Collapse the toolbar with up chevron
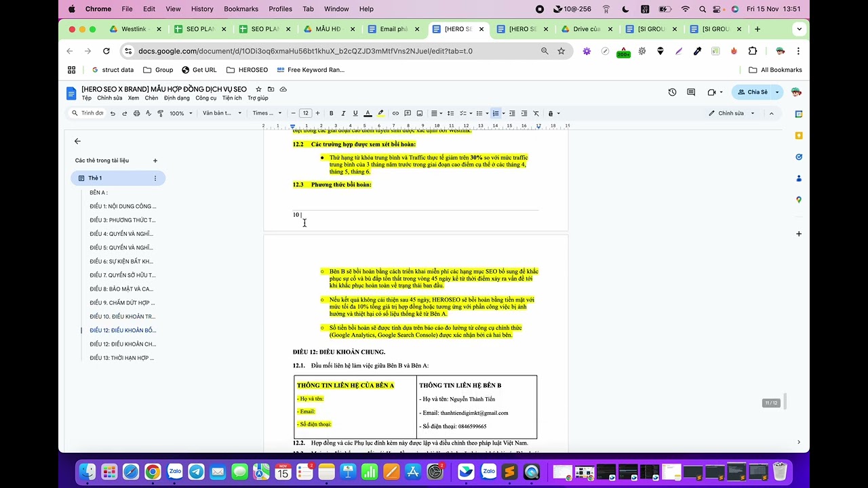The image size is (868, 488). tap(771, 113)
